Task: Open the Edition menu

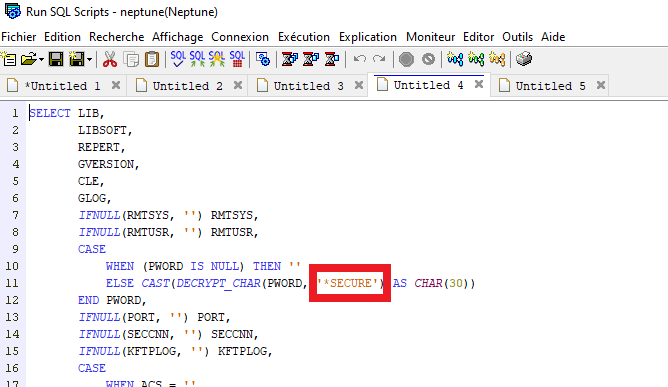Action: click(62, 37)
